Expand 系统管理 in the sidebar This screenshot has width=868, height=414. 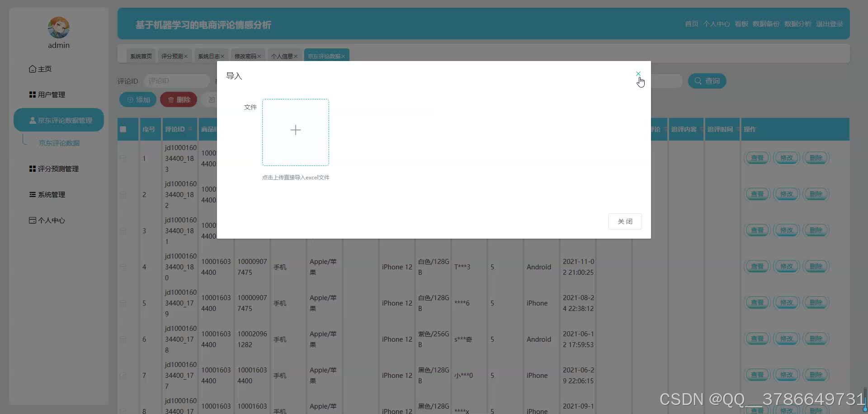pyautogui.click(x=47, y=195)
